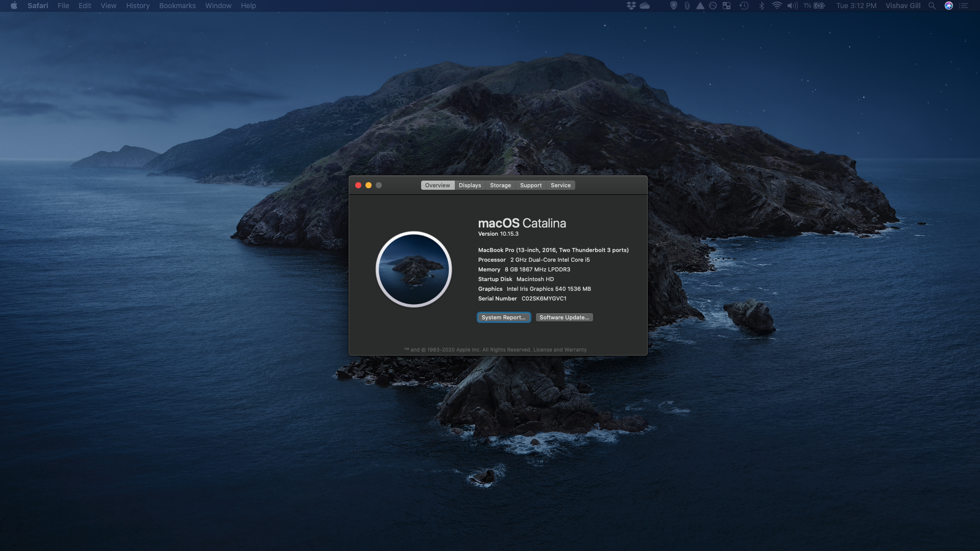Image resolution: width=980 pixels, height=551 pixels.
Task: Click the serial number C02SK6MYGVC1
Action: [544, 298]
